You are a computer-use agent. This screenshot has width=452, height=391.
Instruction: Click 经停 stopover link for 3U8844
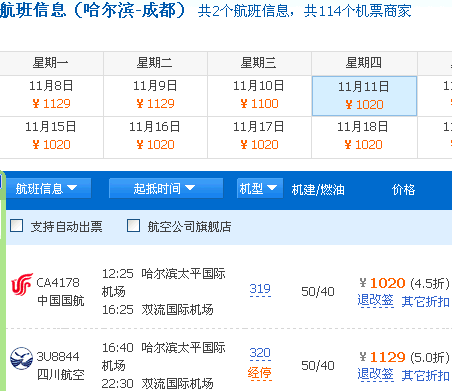pyautogui.click(x=260, y=373)
